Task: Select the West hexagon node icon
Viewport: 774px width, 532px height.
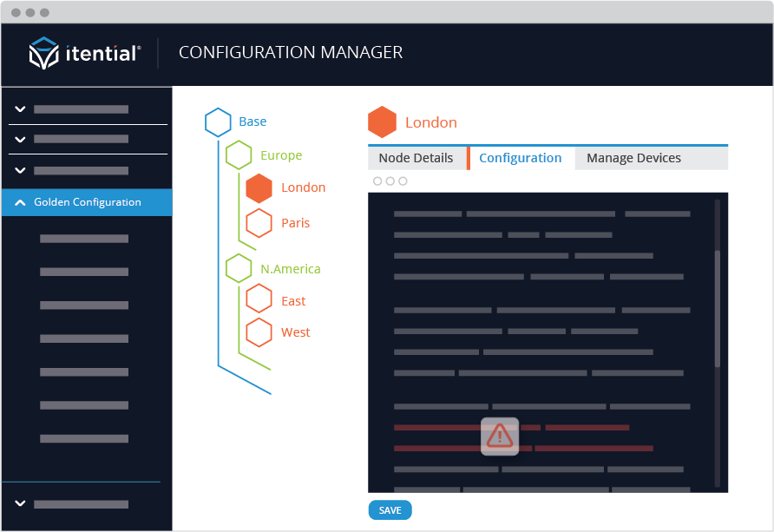Action: click(x=259, y=332)
